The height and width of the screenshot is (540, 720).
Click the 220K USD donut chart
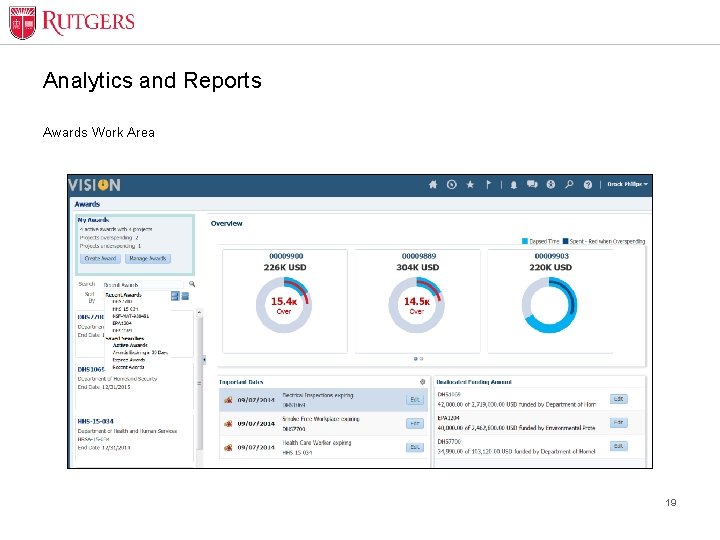coord(549,305)
